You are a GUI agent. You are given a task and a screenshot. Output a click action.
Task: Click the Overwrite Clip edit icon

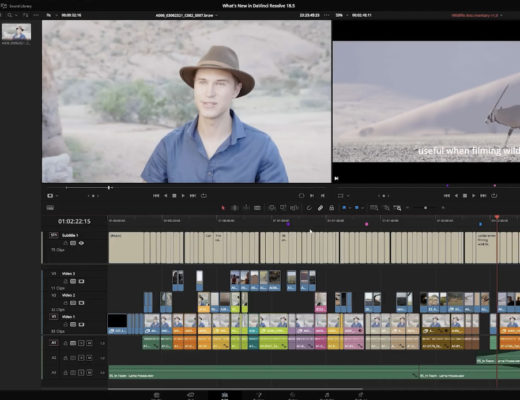pos(283,208)
